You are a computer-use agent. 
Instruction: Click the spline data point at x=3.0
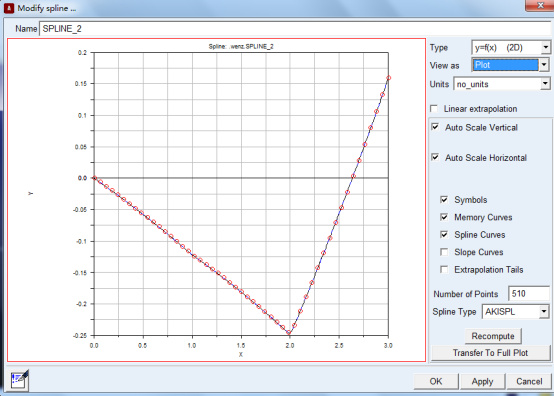(x=388, y=78)
